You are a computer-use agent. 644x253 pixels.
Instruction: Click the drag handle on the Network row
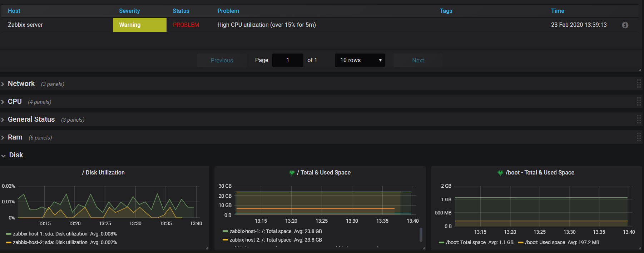click(639, 84)
